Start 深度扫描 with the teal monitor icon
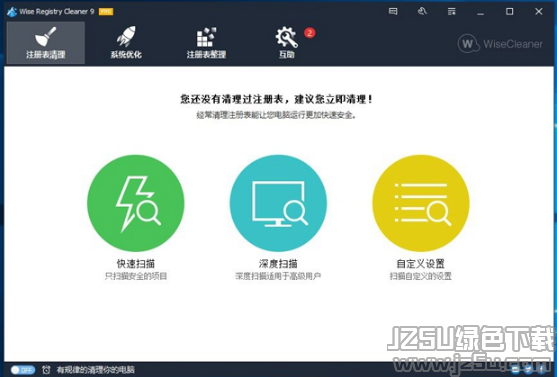The image size is (557, 377). 278,203
